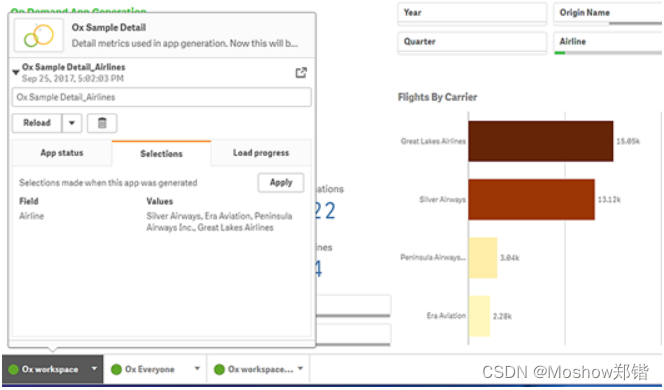Click the Silver Airways bar
The width and height of the screenshot is (664, 390).
coord(531,199)
